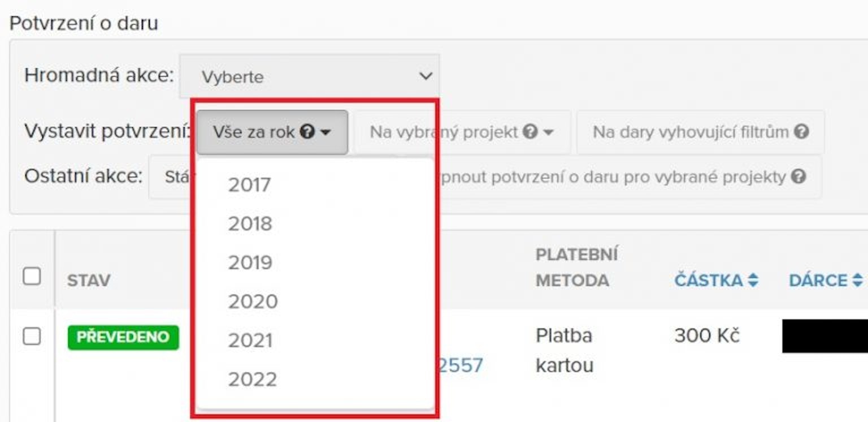Click the green PŘEVEDENO status badge
Image resolution: width=868 pixels, height=422 pixels.
click(x=123, y=337)
